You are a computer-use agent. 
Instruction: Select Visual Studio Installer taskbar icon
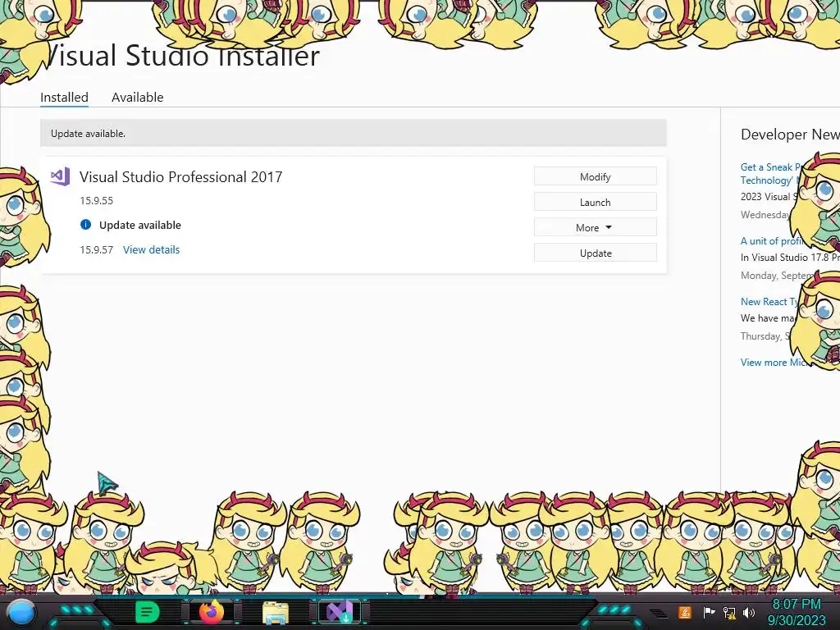coord(340,612)
